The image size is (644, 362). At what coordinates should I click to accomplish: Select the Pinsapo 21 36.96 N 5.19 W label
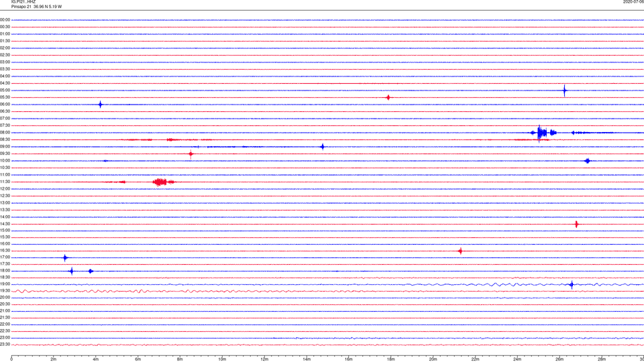pos(36,7)
